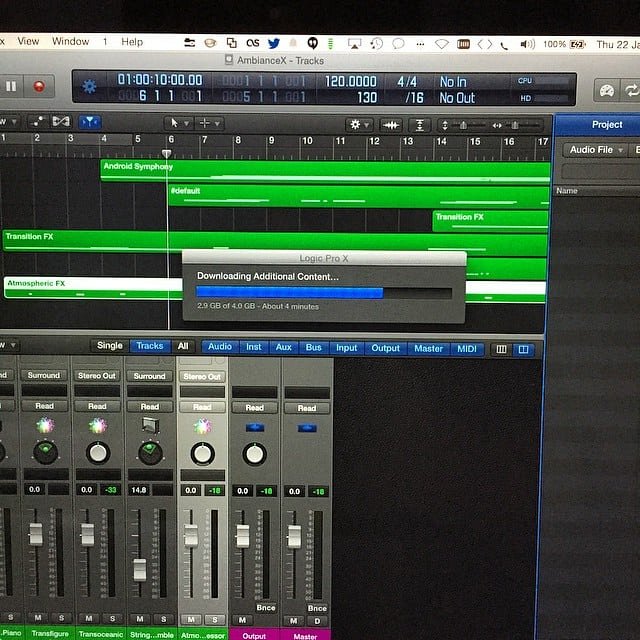Image resolution: width=640 pixels, height=640 pixels.
Task: Toggle waveform zoom button in tracks toolbar
Action: (389, 124)
